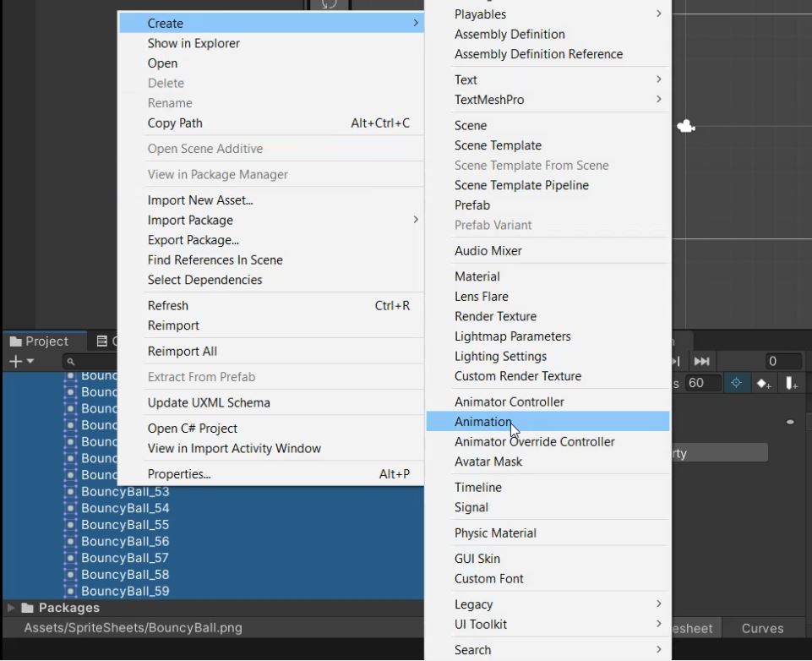
Task: Click the search magnifier in Project panel
Action: (71, 362)
